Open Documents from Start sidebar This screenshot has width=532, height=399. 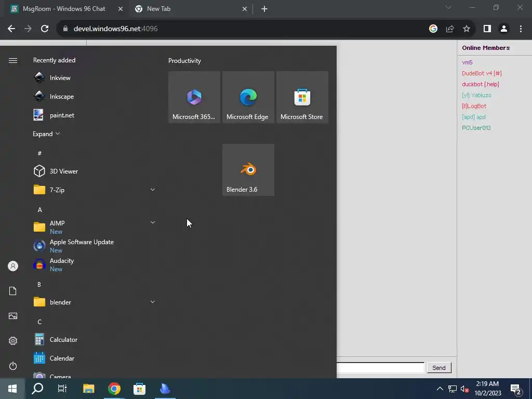(x=13, y=291)
